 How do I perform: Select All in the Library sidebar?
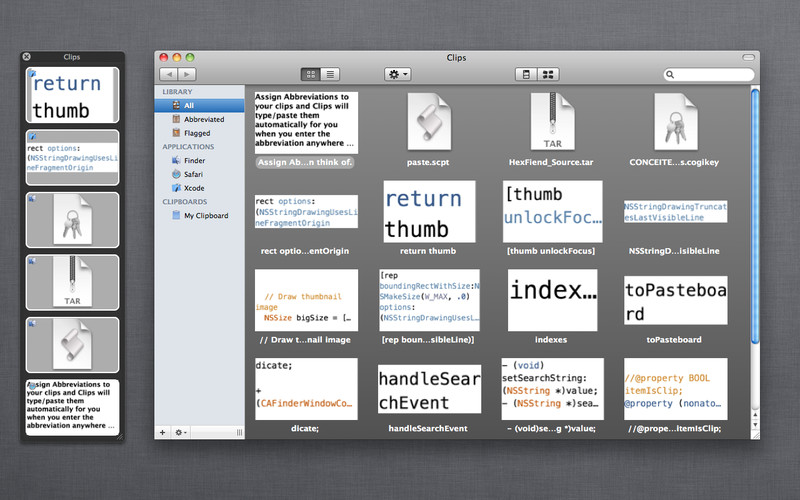199,105
